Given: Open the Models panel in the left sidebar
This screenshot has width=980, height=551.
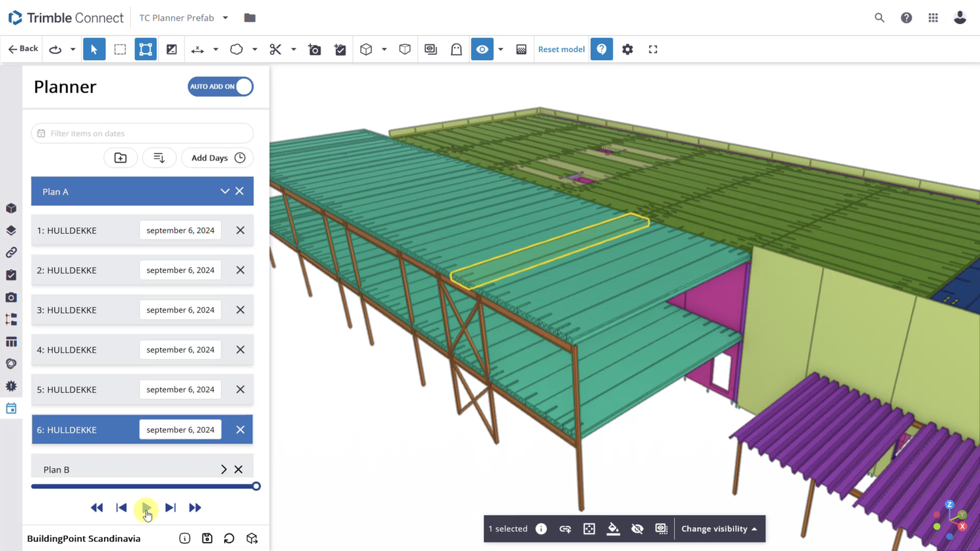Looking at the screenshot, I should [x=10, y=208].
